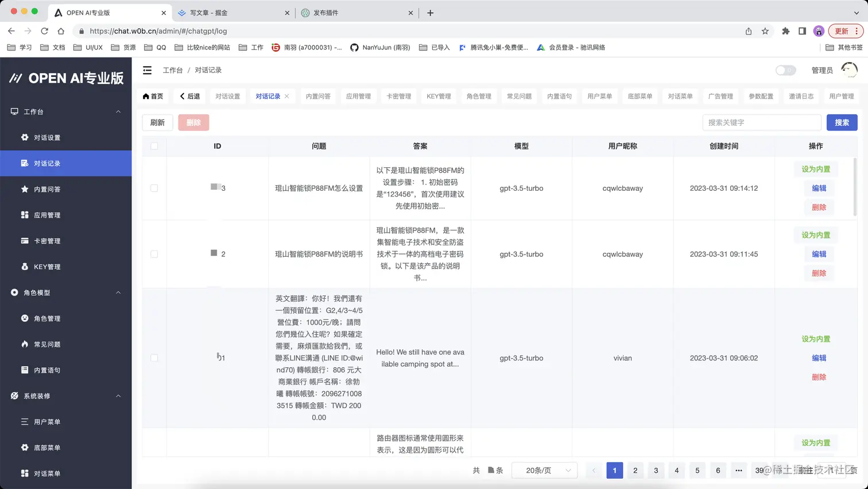Click the 刷新 refresh button
Image resolution: width=868 pixels, height=489 pixels.
(x=157, y=122)
